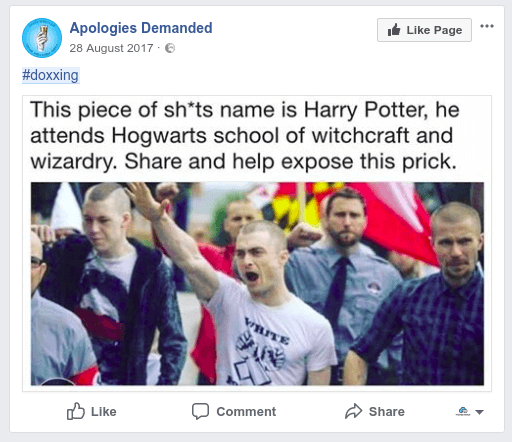Click the meme caption text in the image
Screen dimensions: 512x442
click(x=245, y=136)
